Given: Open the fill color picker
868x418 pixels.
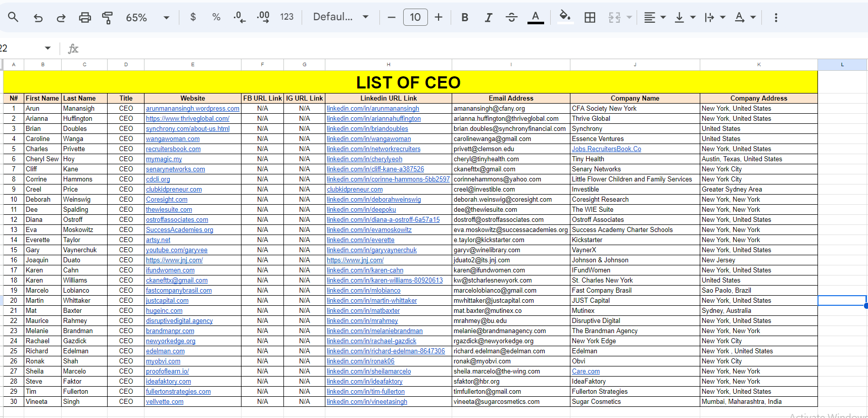Looking at the screenshot, I should [565, 17].
